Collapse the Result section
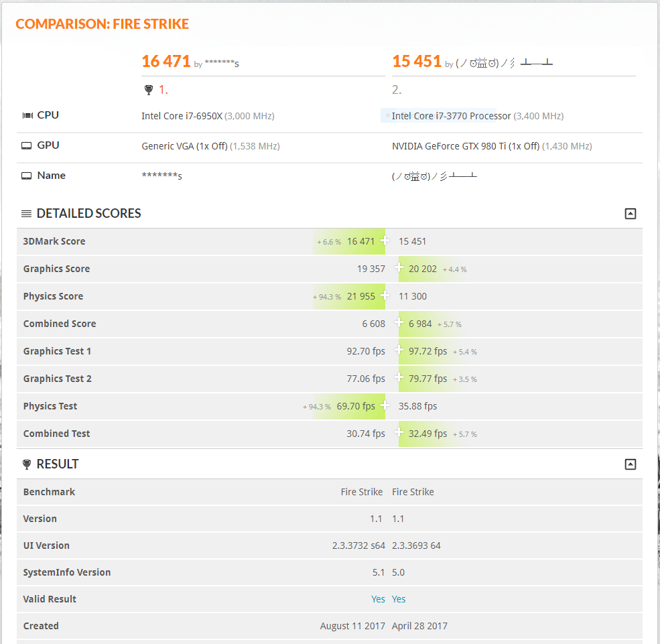This screenshot has width=660, height=644. pyautogui.click(x=630, y=464)
